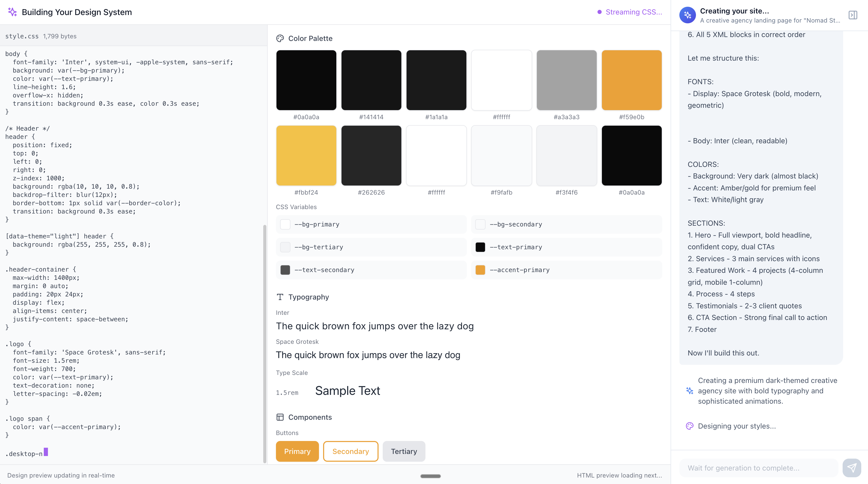This screenshot has height=484, width=868.
Task: Click the blue AI avatar icon
Action: click(x=687, y=15)
